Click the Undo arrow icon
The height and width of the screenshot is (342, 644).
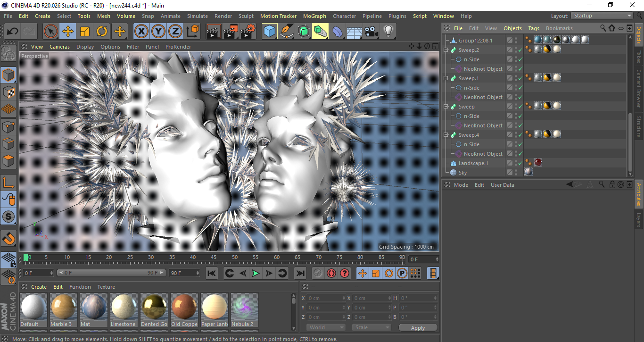(x=12, y=32)
